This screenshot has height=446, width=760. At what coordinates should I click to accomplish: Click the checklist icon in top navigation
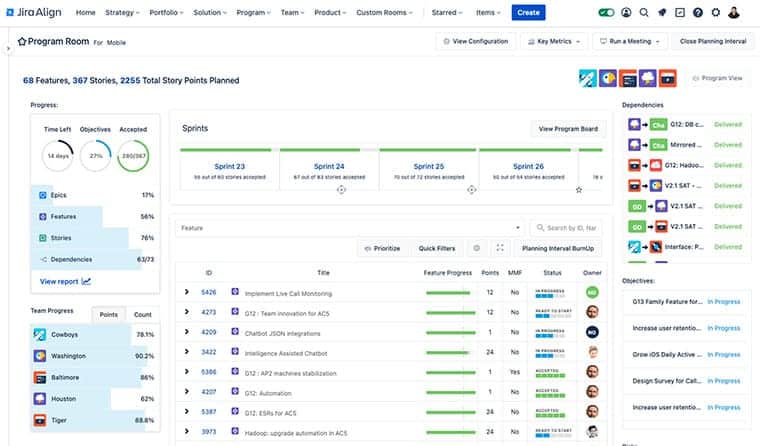(x=680, y=13)
